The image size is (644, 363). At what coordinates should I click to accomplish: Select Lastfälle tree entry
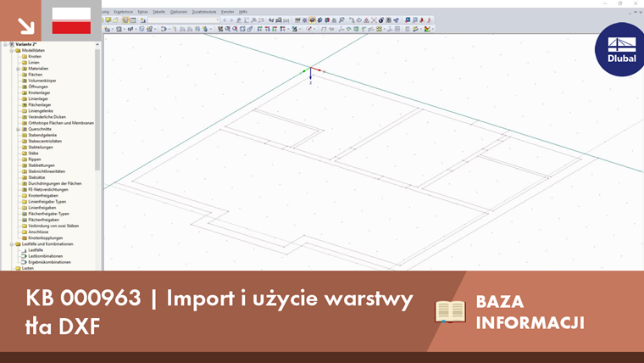coord(36,250)
